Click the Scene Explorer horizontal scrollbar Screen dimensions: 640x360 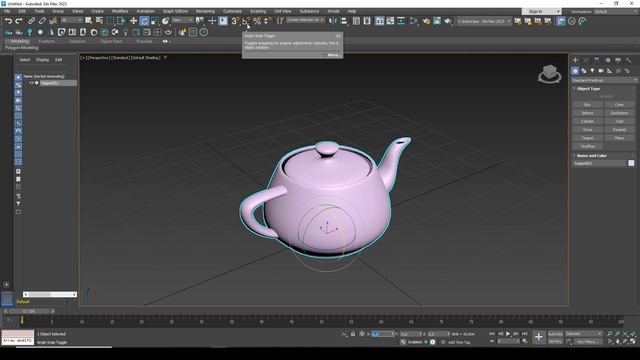(x=50, y=294)
